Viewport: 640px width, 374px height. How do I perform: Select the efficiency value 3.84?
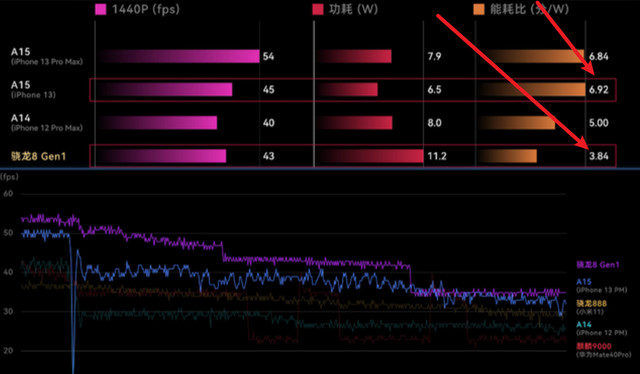[x=599, y=156]
